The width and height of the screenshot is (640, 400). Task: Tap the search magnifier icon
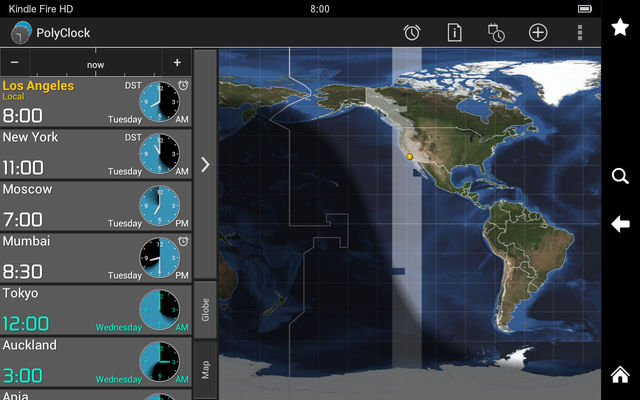point(620,176)
